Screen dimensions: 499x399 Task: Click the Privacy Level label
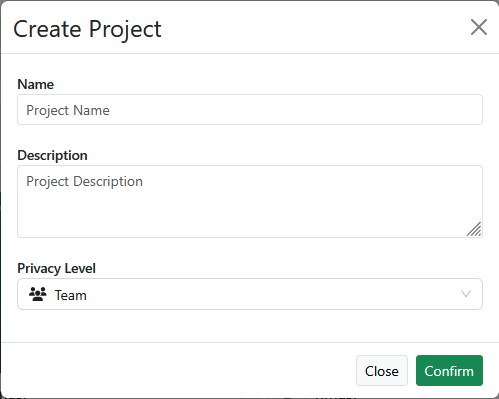[x=56, y=268]
